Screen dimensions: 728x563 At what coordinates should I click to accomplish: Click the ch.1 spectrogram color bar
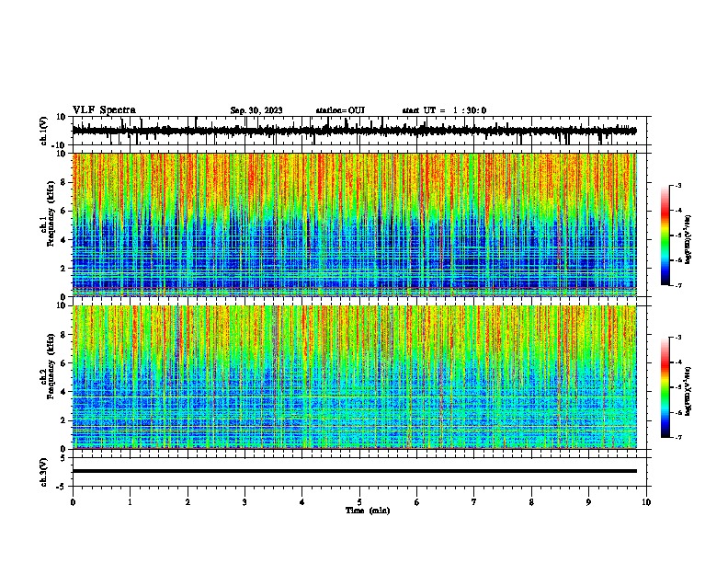(665, 236)
